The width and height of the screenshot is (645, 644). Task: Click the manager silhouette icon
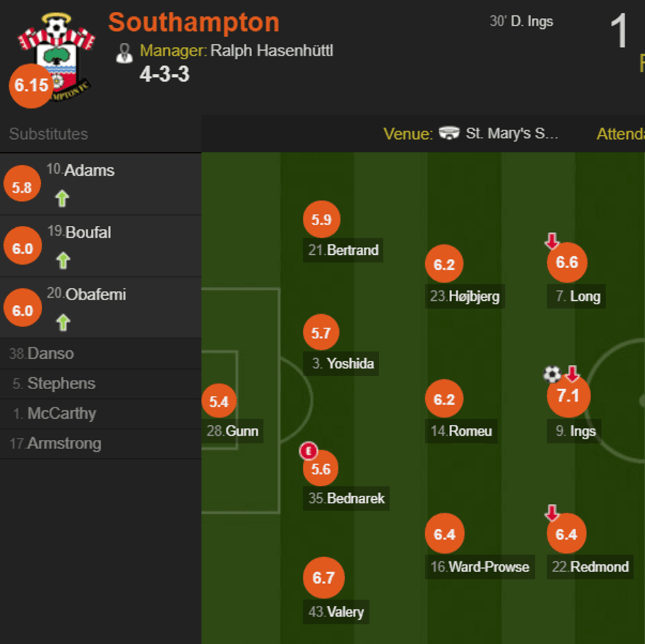(x=124, y=53)
